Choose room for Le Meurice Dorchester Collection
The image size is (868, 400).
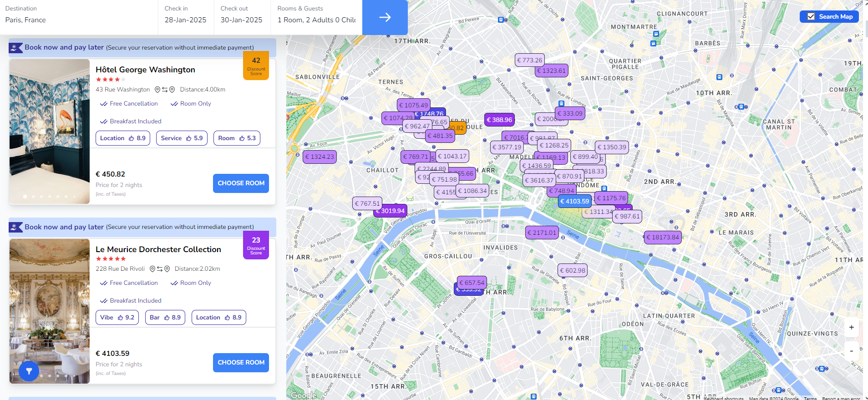(x=241, y=362)
